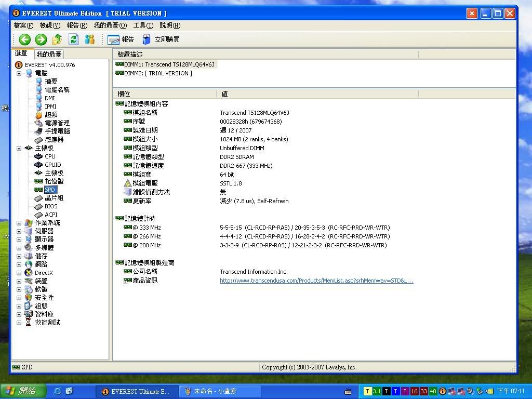Viewport: 532px width, 399px height.
Task: Click the green Forward arrow toolbar icon
Action: click(x=41, y=39)
